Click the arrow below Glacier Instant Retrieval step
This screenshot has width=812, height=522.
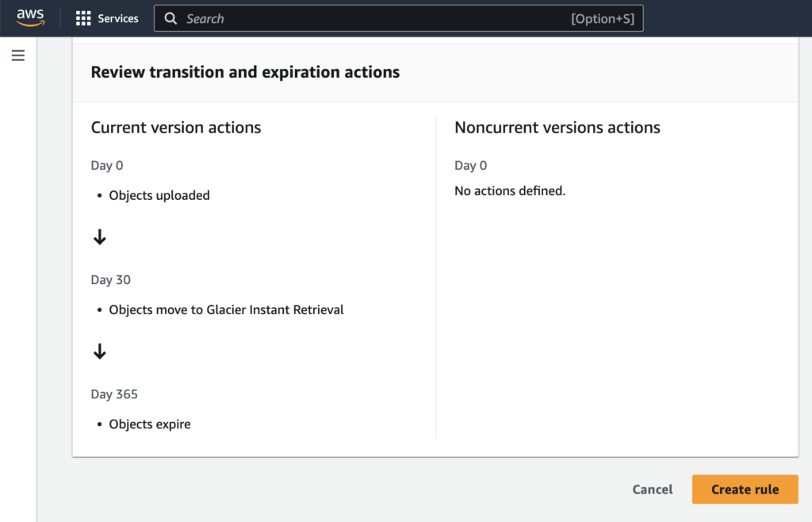tap(99, 350)
